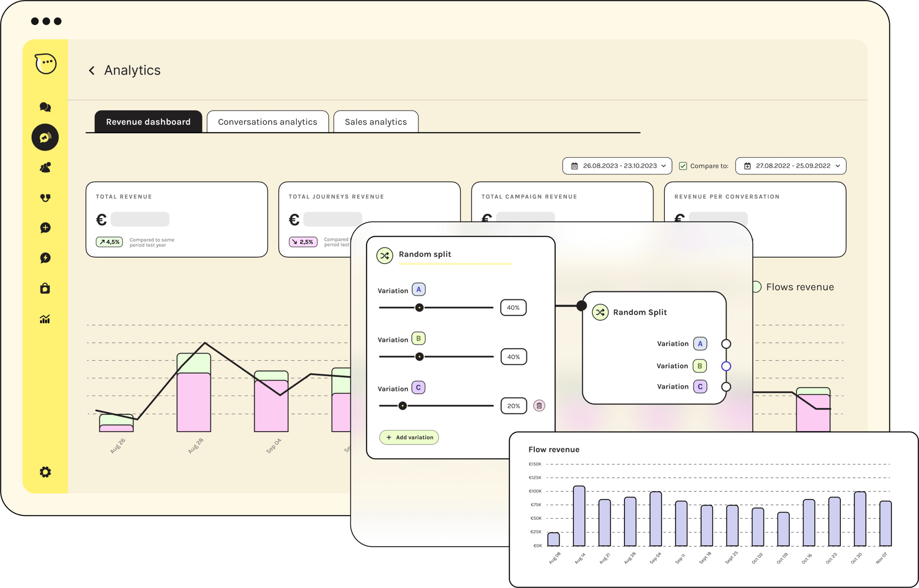The width and height of the screenshot is (919, 588).
Task: Click the Aug 08 bar in Flow revenue chart
Action: (x=554, y=539)
